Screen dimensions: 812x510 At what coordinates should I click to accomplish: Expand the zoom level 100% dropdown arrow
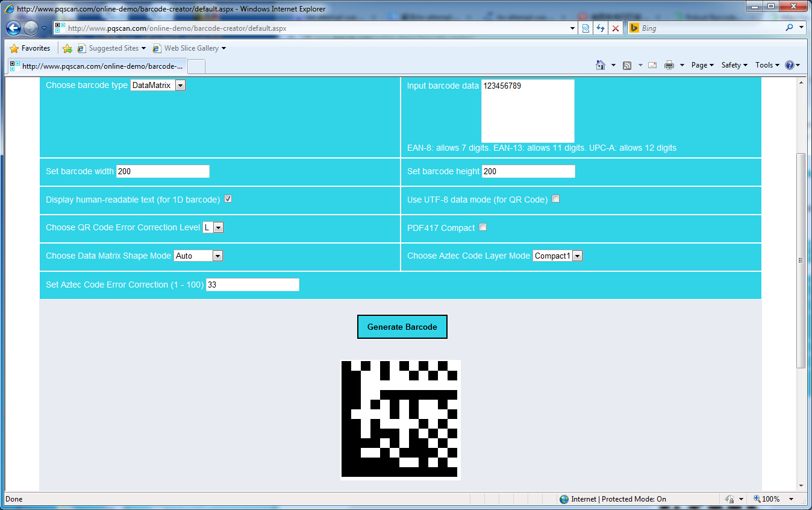791,499
